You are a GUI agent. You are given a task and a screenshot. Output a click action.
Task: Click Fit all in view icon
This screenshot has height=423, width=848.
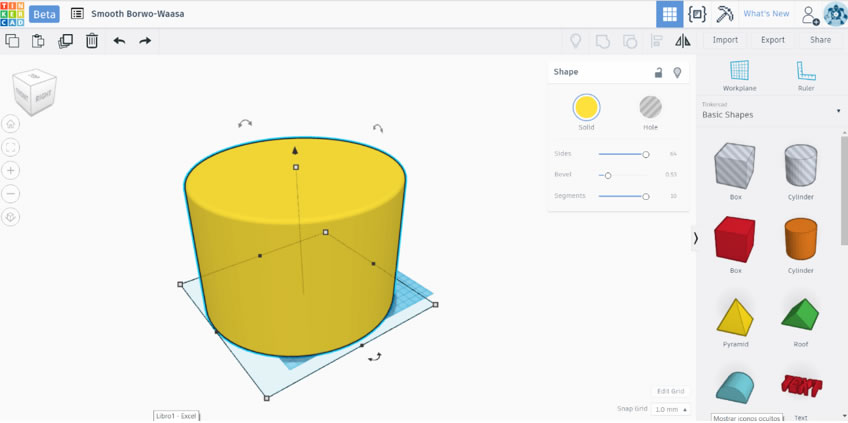pos(11,147)
